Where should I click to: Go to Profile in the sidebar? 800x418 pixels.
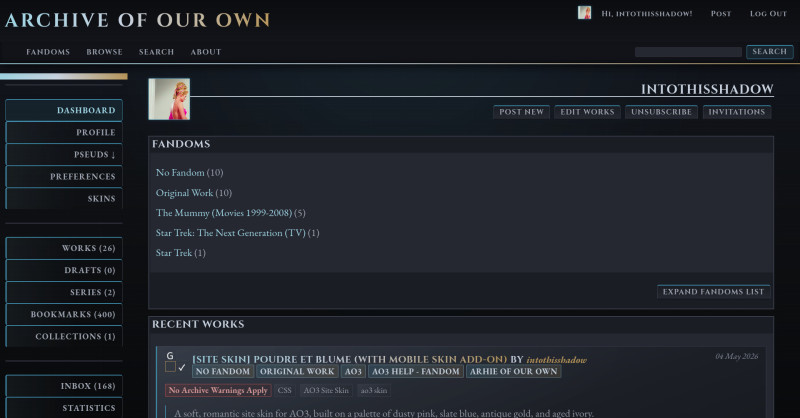(x=64, y=132)
